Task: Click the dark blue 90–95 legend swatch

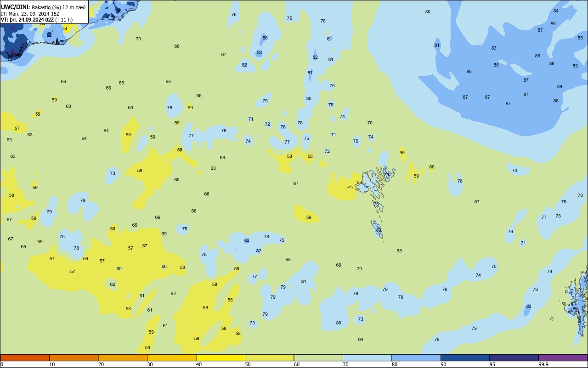Action: (465, 357)
